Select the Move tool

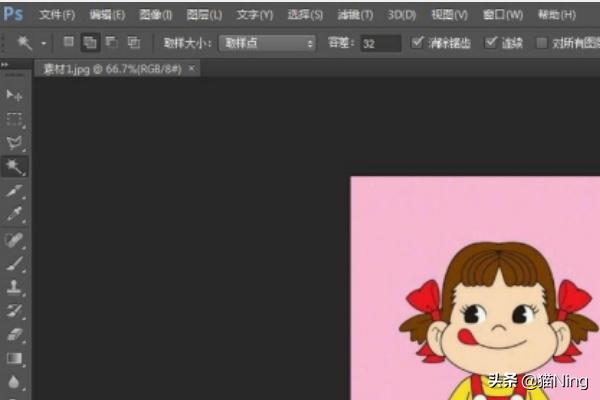click(x=15, y=95)
